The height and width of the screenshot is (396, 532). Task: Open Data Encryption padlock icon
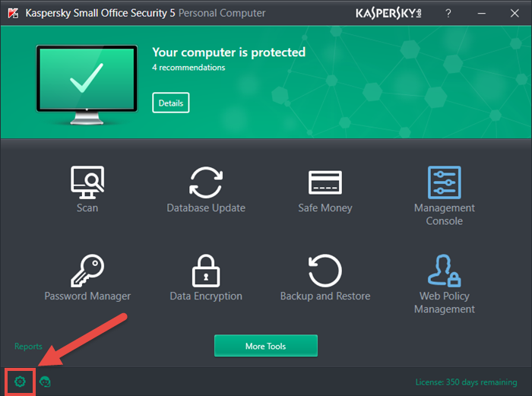206,271
